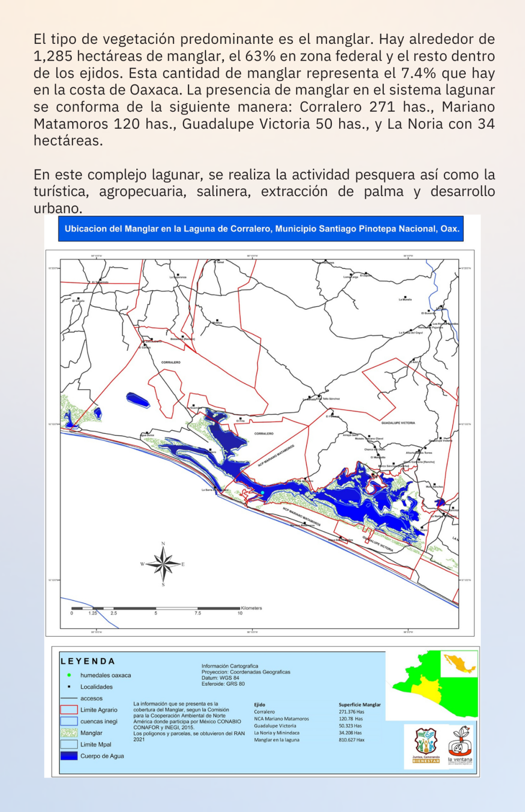Click the GUADALUPE VICTORIA label above the lagoon
525x812 pixels.
pos(398,423)
